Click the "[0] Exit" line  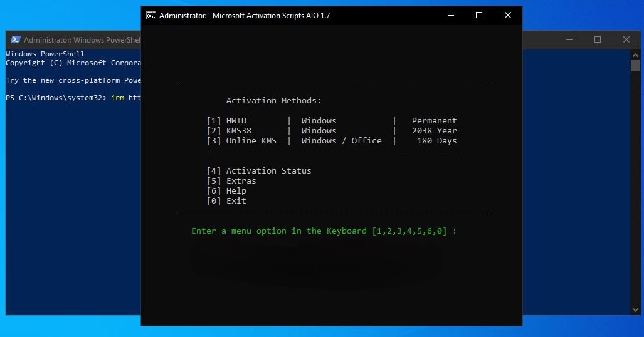coord(226,200)
